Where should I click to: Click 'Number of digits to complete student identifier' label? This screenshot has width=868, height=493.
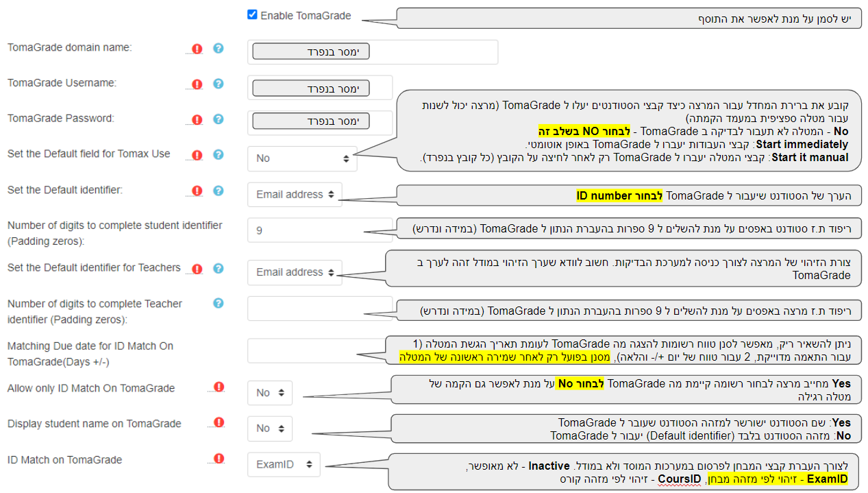(114, 232)
